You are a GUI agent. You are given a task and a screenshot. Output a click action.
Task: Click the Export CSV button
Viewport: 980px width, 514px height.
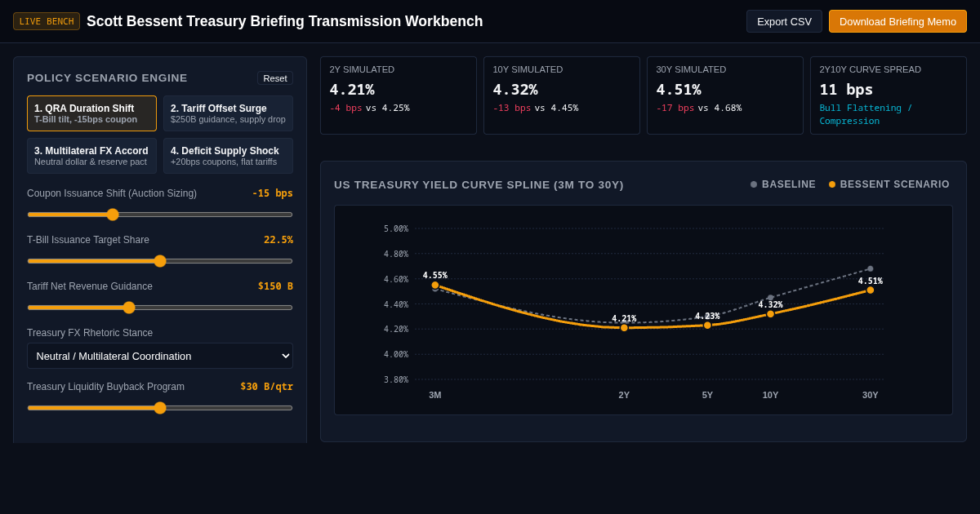tap(784, 21)
